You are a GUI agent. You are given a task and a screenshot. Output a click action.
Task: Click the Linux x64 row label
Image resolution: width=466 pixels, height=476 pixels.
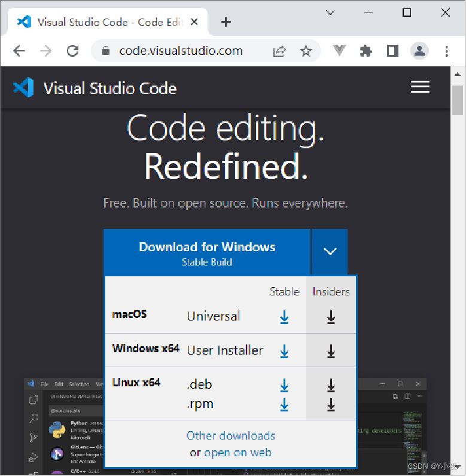(136, 382)
